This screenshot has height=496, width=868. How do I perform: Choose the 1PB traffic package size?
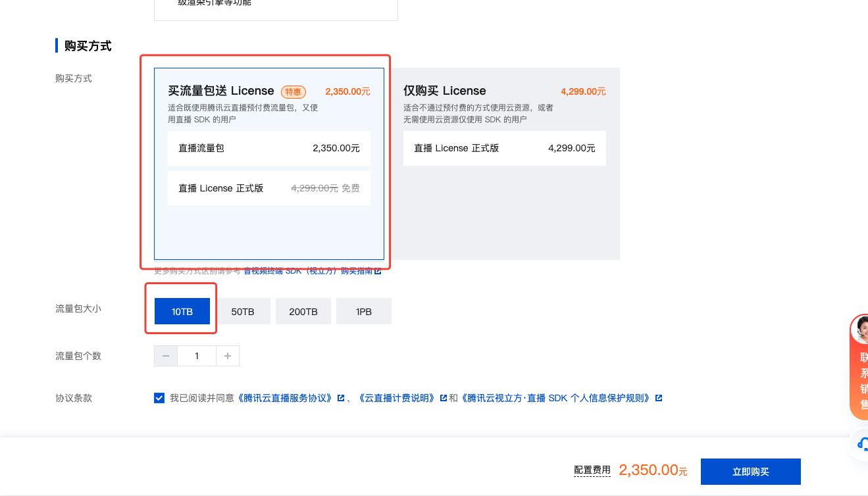[x=363, y=311]
